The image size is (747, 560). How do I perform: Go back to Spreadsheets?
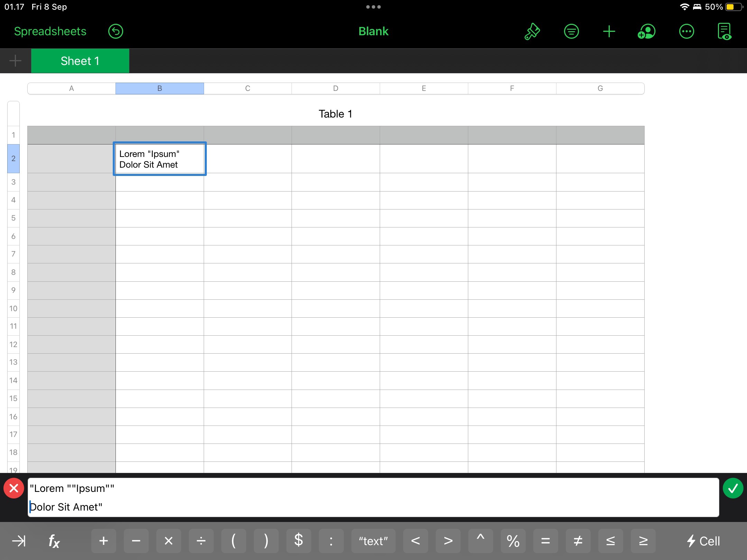point(50,31)
